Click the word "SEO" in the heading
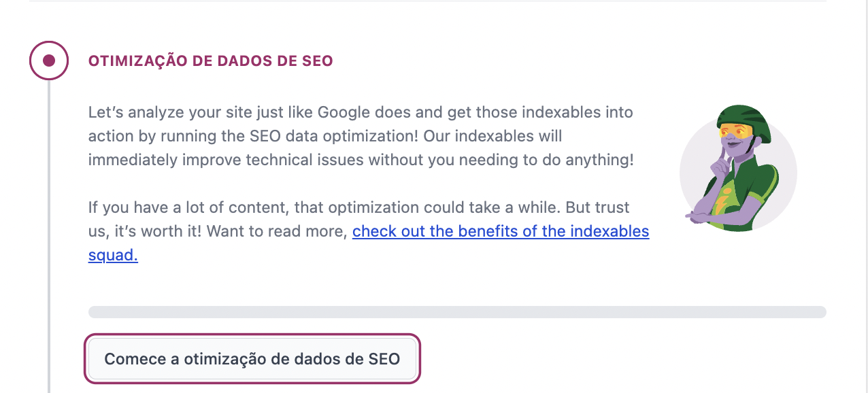 coord(317,61)
